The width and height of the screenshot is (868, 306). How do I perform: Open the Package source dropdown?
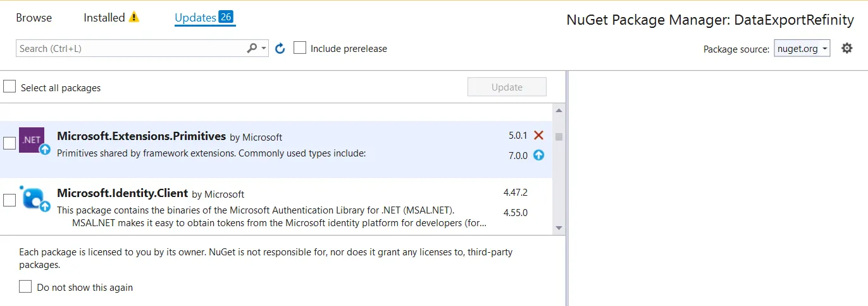click(802, 49)
